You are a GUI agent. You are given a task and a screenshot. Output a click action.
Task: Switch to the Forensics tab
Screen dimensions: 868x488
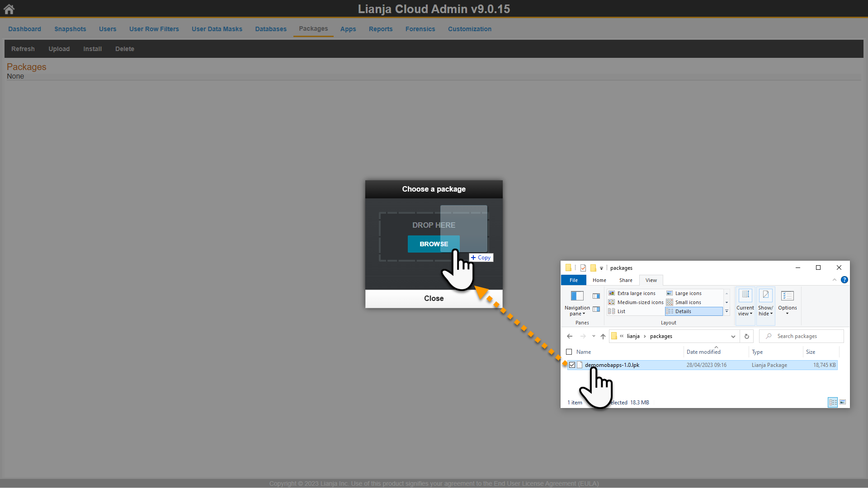tap(420, 29)
